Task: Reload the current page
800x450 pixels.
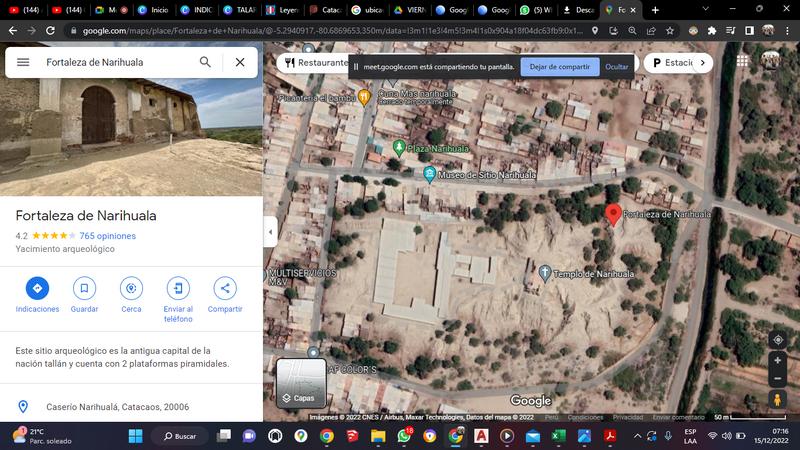Action: (50, 31)
